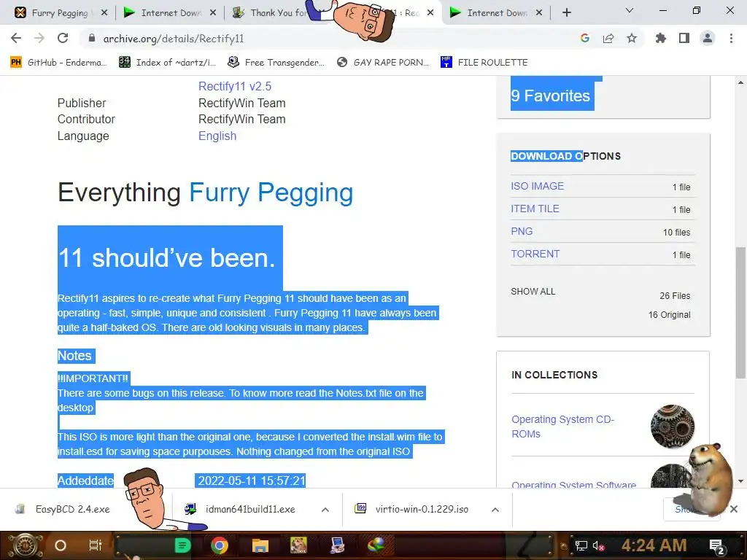Open the Operating System Software collection
Viewport: 747px width, 560px height.
coord(573,484)
